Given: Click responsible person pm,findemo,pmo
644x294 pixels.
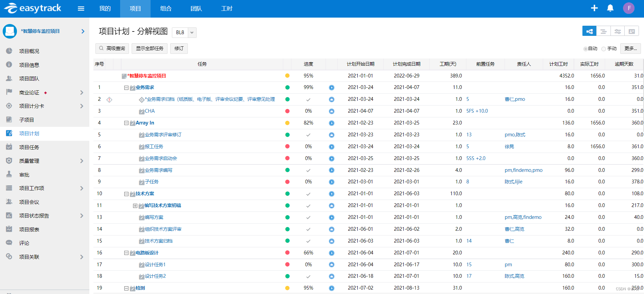Looking at the screenshot, I should point(524,170).
